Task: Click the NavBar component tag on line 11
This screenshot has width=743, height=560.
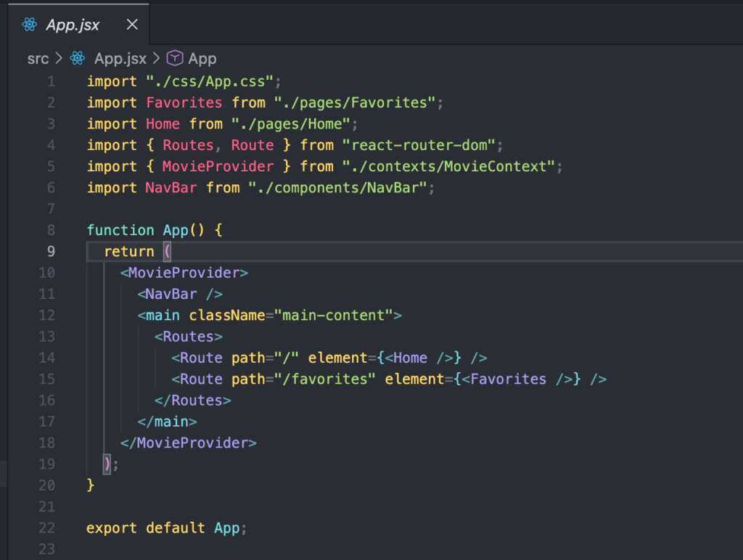Action: point(171,294)
